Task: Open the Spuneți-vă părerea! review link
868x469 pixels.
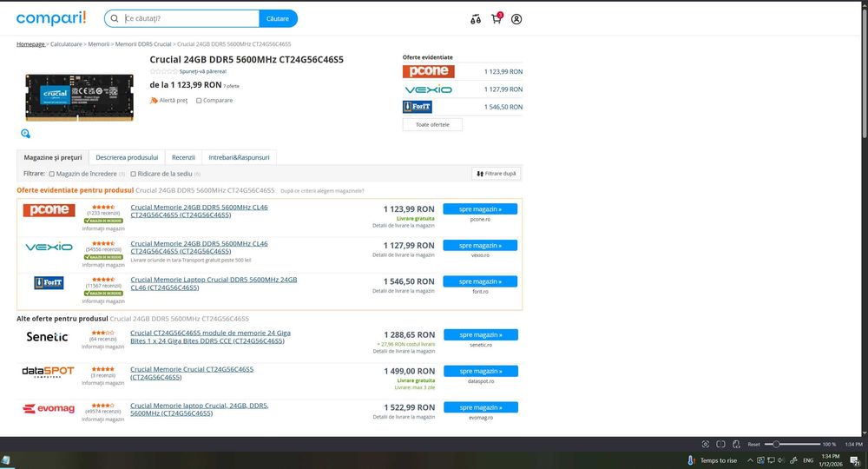Action: pyautogui.click(x=202, y=71)
